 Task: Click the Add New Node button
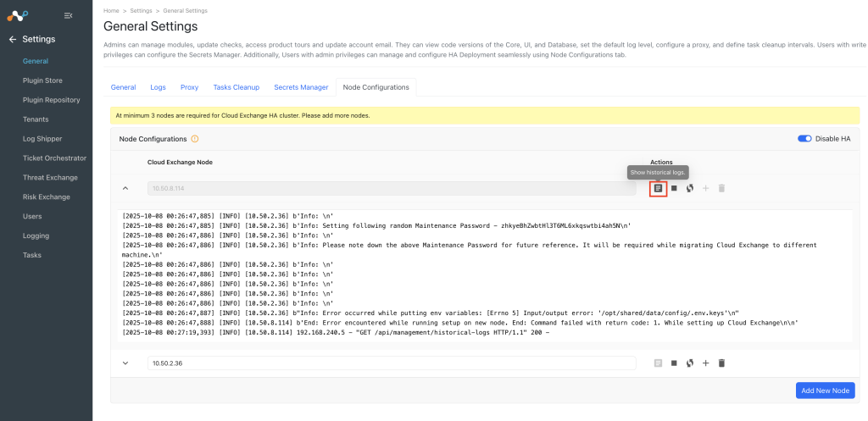[826, 391]
